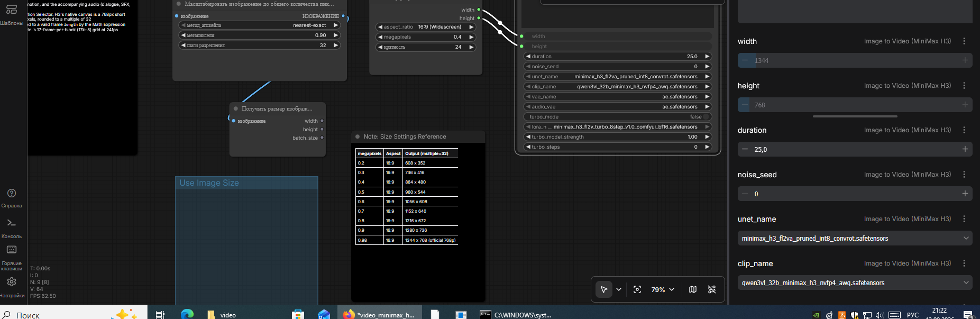Open the clip_name dropdown in properties panel

(855, 282)
